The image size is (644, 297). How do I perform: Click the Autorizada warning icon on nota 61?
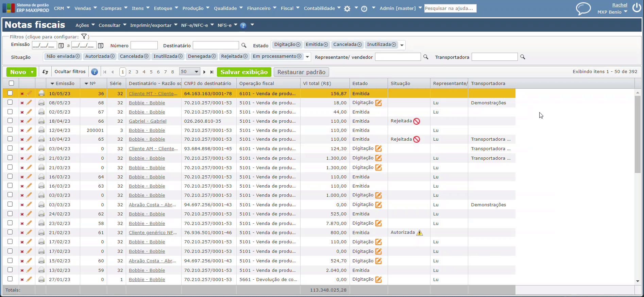click(420, 233)
